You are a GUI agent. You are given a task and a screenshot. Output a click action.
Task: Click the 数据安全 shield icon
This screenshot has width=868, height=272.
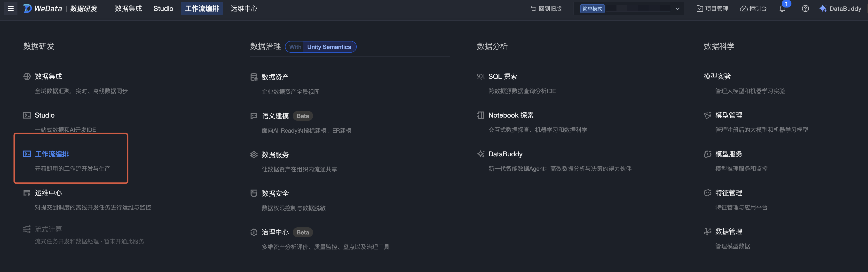pos(254,193)
